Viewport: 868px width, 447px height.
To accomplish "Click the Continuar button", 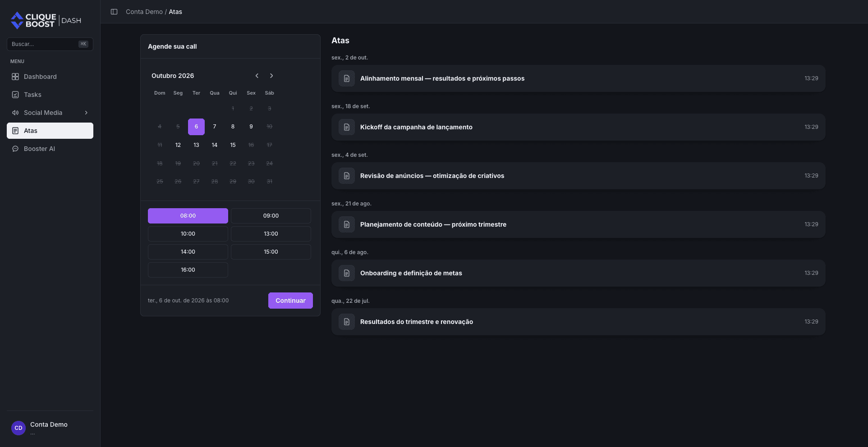I will point(290,301).
